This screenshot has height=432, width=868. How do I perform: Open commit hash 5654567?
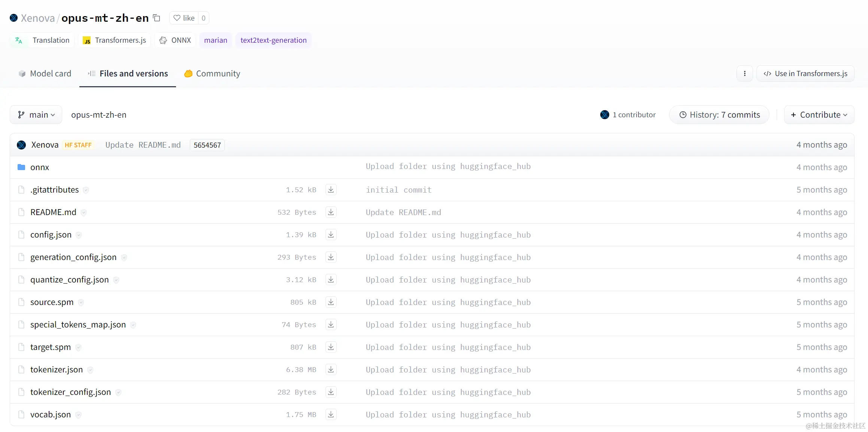click(207, 145)
